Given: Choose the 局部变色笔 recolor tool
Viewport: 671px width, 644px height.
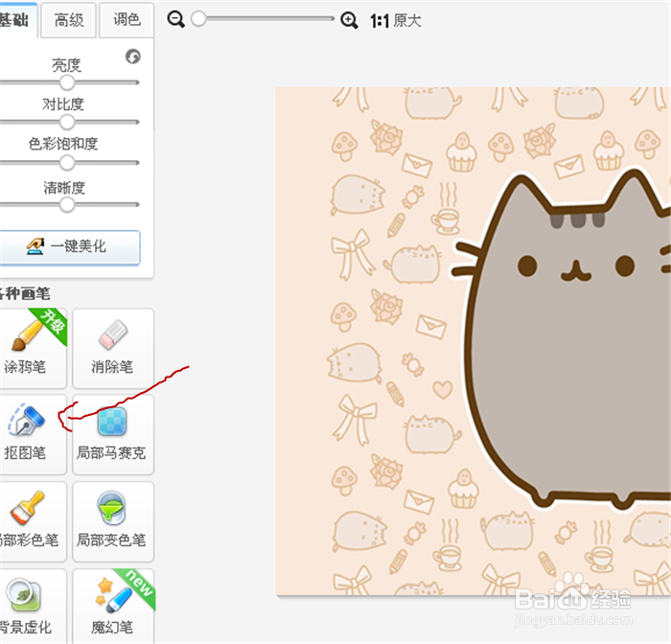Looking at the screenshot, I should pyautogui.click(x=113, y=521).
